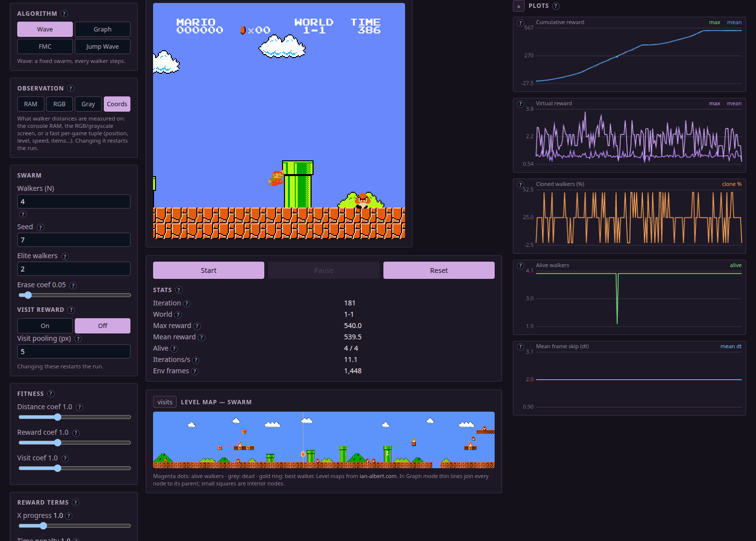Screen dimensions: 756x541
Task: Open the ian-albert.com link
Action: (x=378, y=476)
